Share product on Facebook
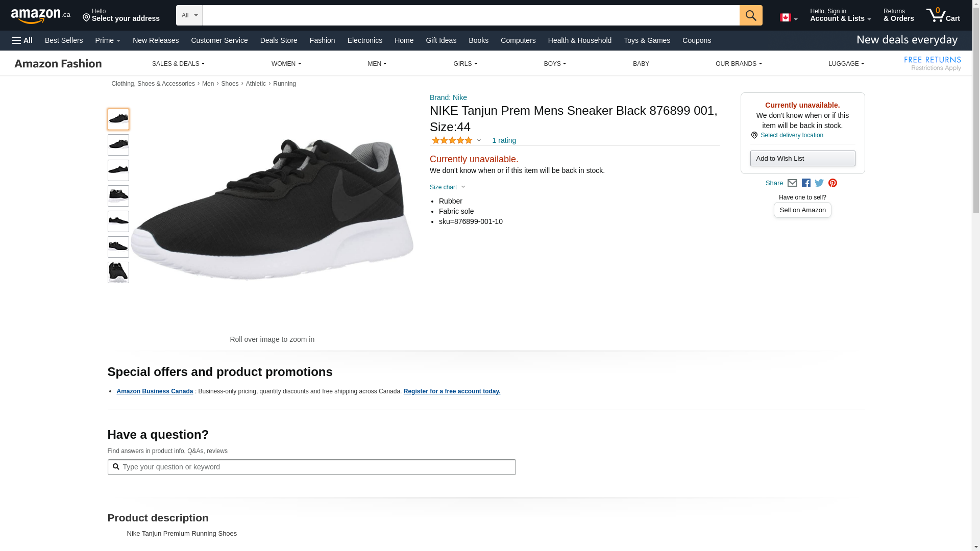 click(806, 183)
